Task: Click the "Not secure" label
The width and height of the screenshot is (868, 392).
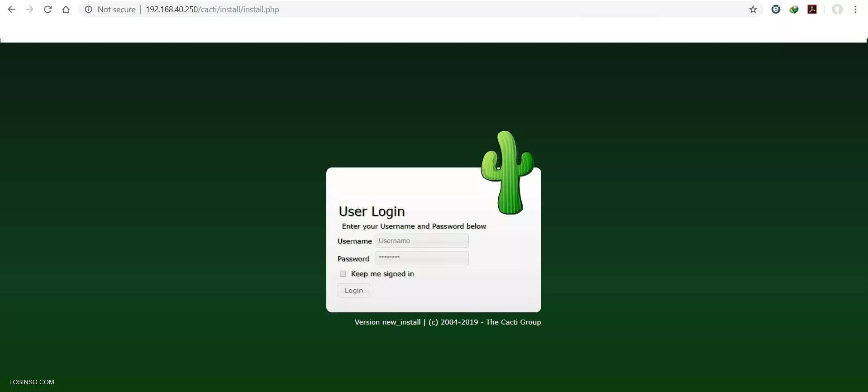Action: coord(117,10)
